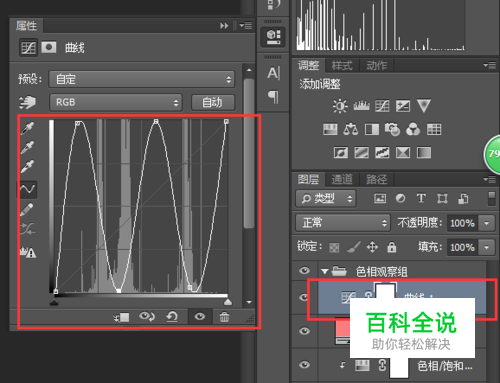
Task: Add a Hue/Saturation adjustment
Action: (330, 129)
